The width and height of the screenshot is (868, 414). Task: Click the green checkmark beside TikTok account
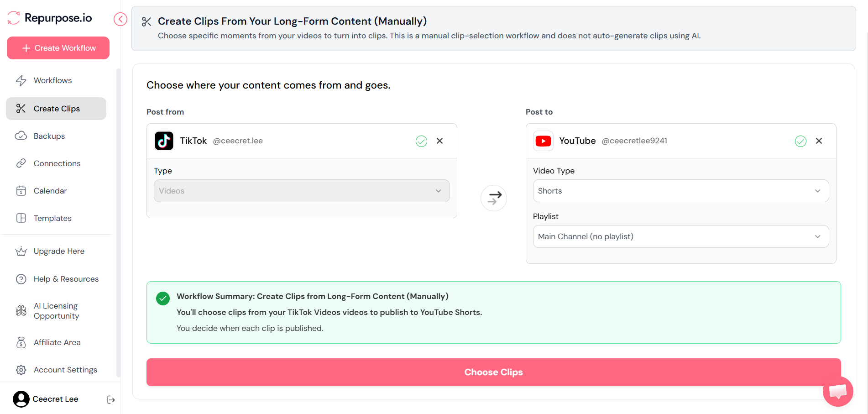(421, 141)
